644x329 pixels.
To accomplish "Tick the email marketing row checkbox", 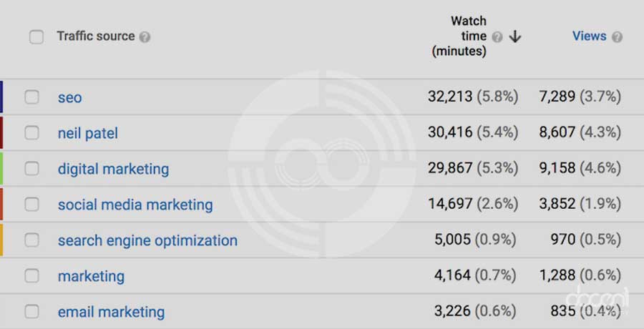I will [32, 312].
